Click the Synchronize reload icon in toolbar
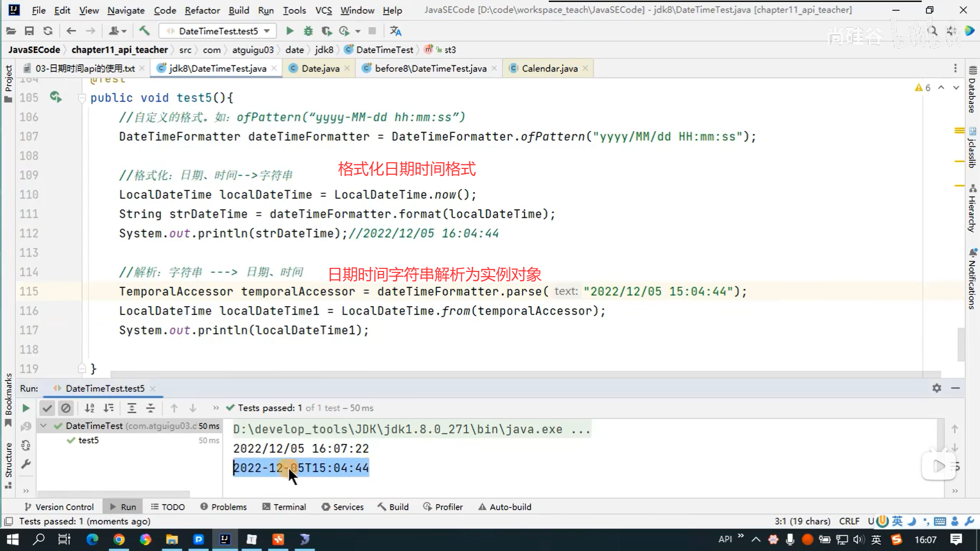The image size is (980, 551). 48,31
